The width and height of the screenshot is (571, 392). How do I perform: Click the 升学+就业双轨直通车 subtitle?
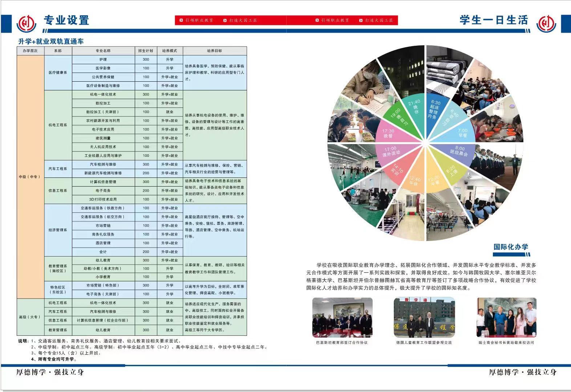coord(51,41)
